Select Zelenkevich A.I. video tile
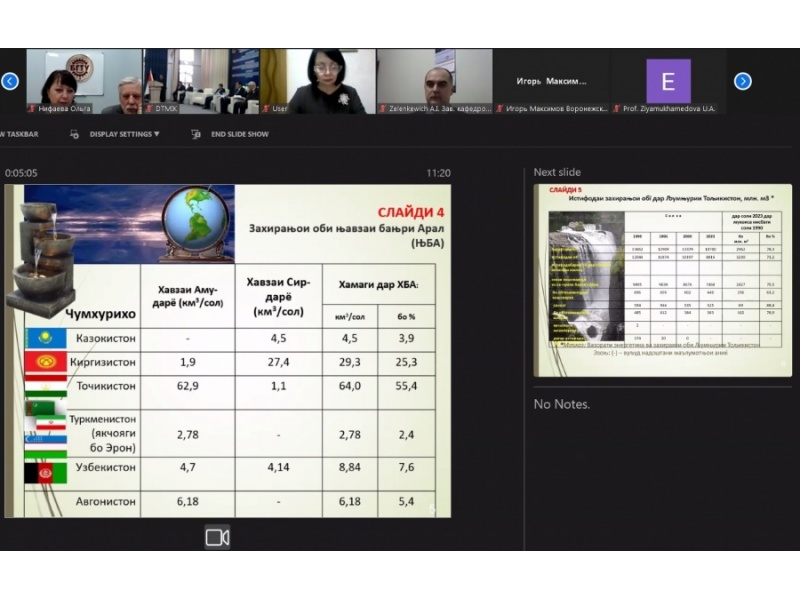The width and height of the screenshot is (800, 600). pyautogui.click(x=433, y=82)
